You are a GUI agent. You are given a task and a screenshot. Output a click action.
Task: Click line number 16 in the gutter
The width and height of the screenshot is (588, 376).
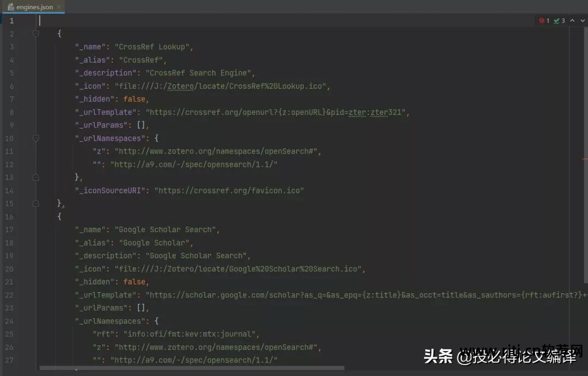pos(9,216)
